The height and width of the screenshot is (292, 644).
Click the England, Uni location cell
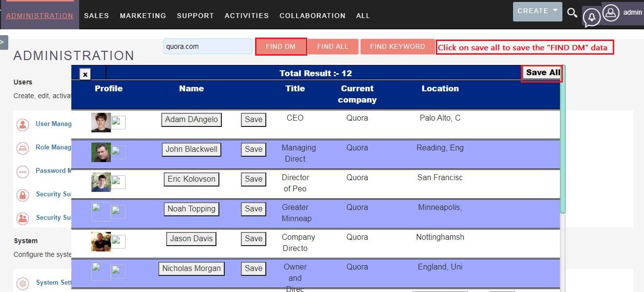coord(440,267)
